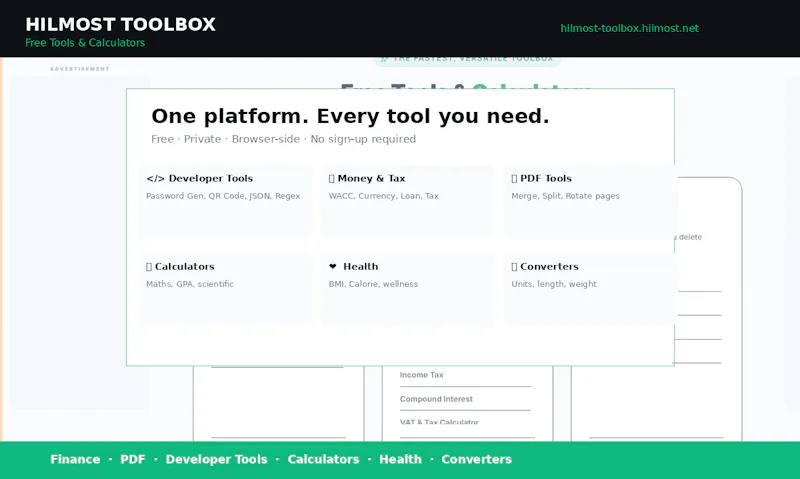This screenshot has width=800, height=479.
Task: Select Converters in the green footer bar
Action: point(477,459)
